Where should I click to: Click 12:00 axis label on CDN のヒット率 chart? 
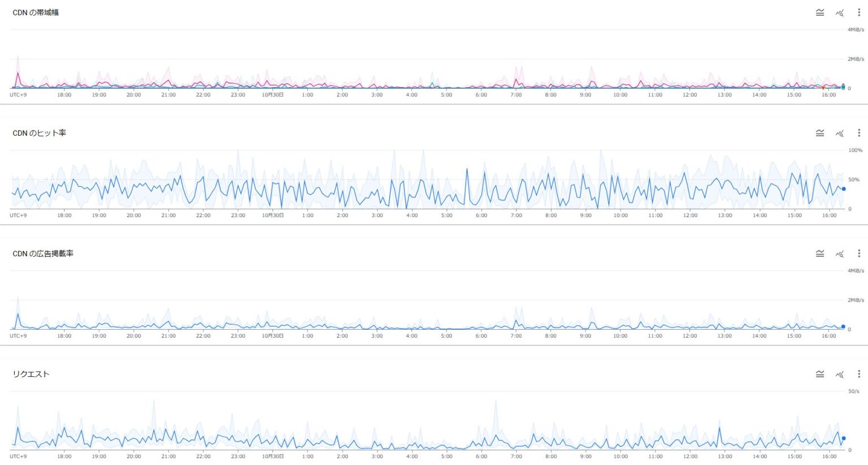coord(690,216)
